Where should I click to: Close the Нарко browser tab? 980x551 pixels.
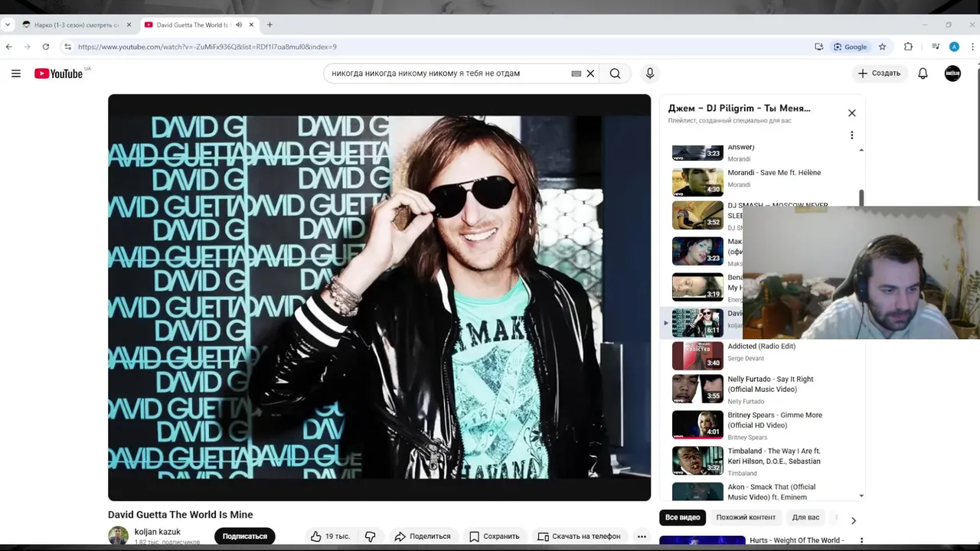click(129, 24)
